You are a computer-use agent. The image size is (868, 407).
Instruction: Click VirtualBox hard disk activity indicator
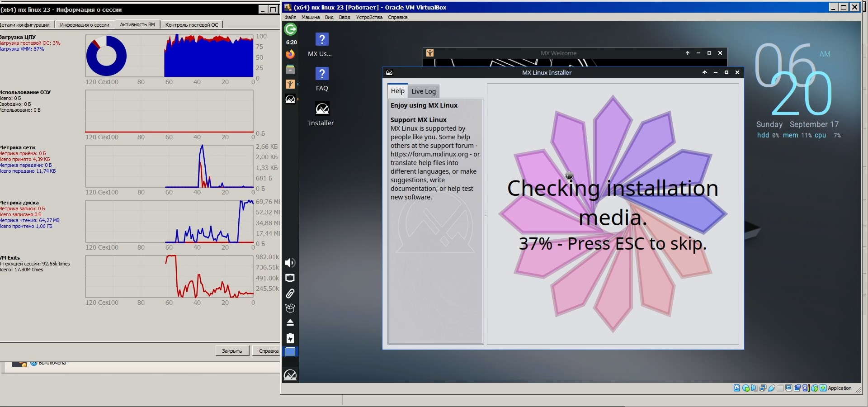tap(737, 388)
